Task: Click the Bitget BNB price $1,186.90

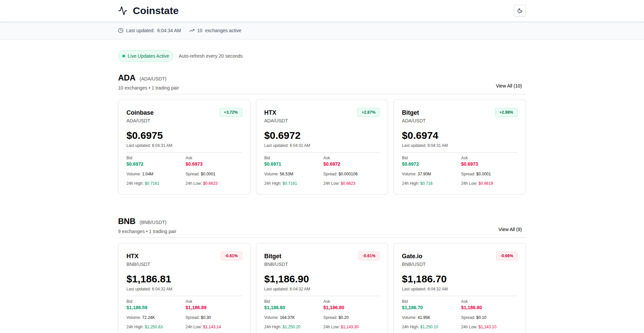Action: [286, 279]
